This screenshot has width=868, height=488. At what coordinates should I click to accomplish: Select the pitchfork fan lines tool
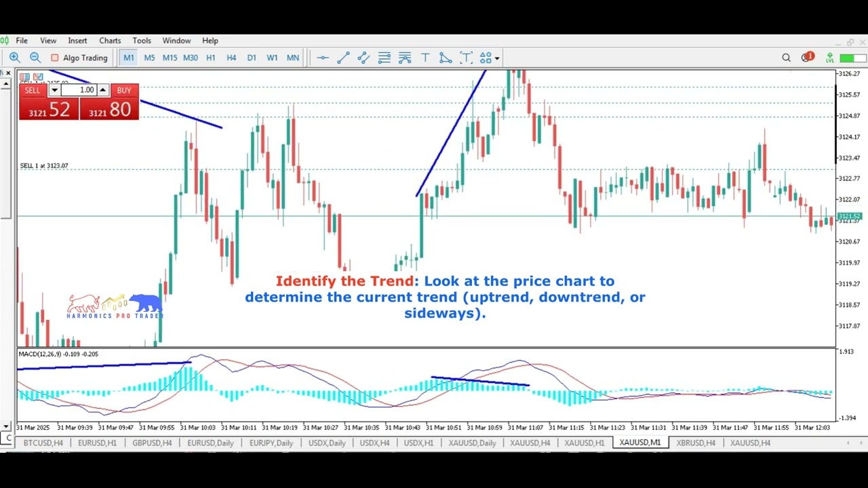point(405,58)
